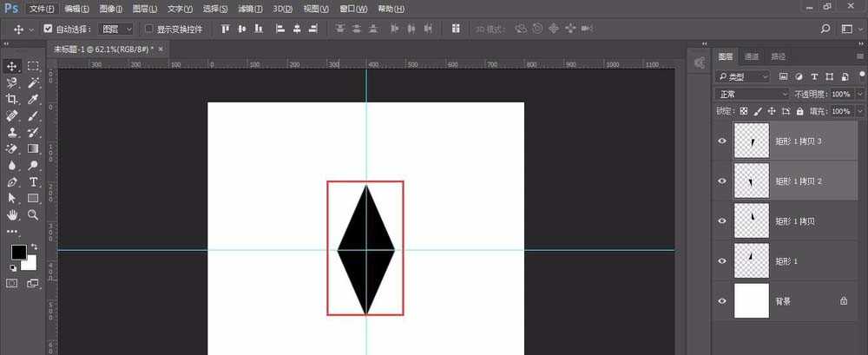
Task: Expand the 不透明度 100% dropdown
Action: point(860,94)
